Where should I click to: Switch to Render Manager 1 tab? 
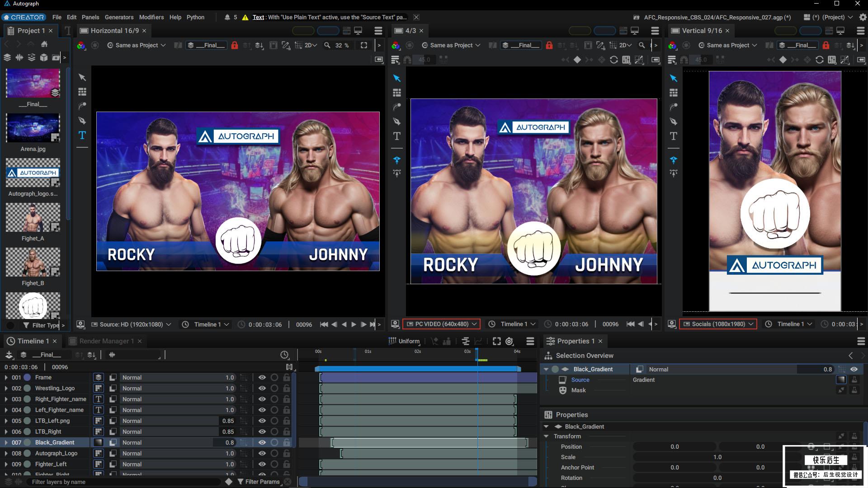(x=106, y=341)
